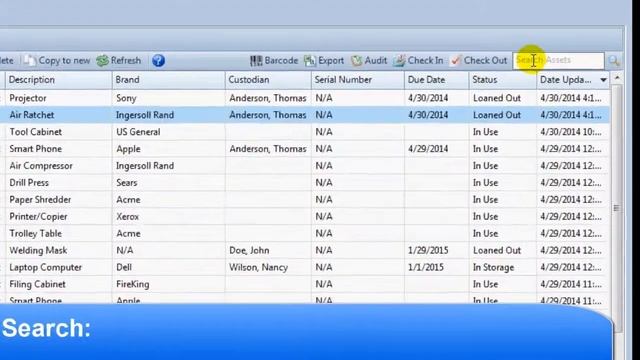Select the Trolley Table row

tap(305, 233)
